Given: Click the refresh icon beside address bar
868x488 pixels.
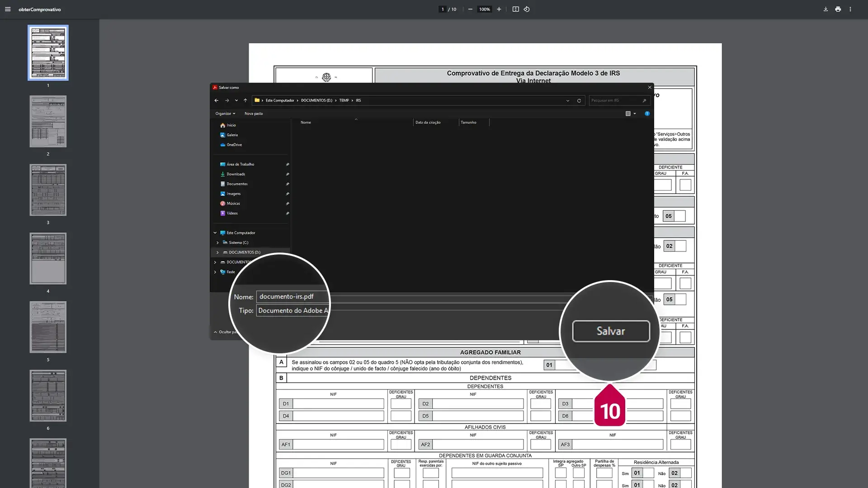Looking at the screenshot, I should click(579, 100).
